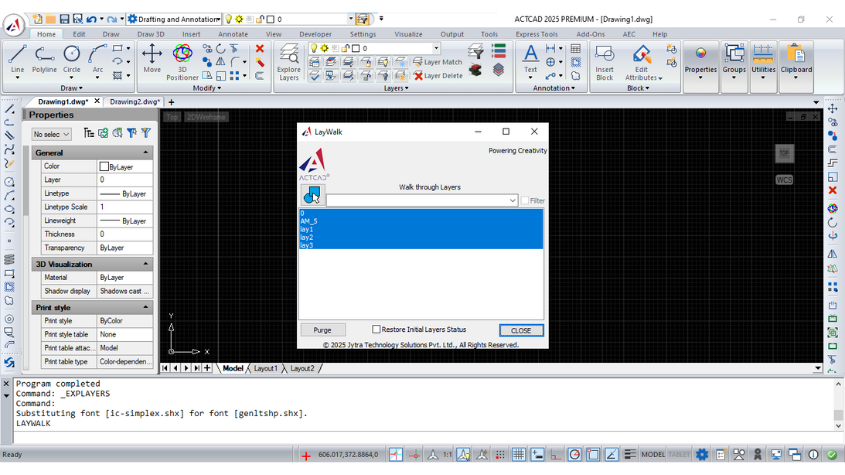Switch to the Layout1 tab
The image size is (845, 475).
265,368
